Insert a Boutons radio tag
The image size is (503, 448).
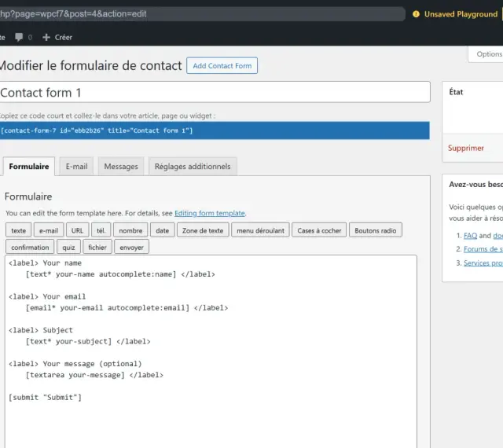[376, 230]
